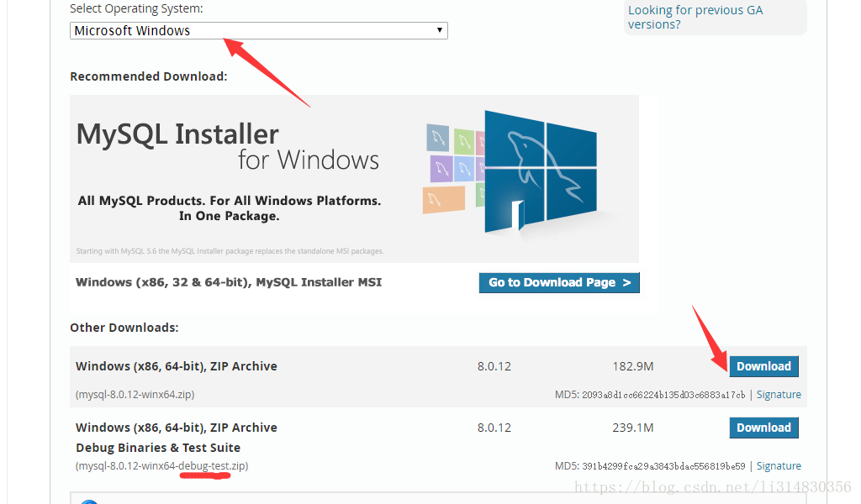This screenshot has height=504, width=861.
Task: Select the 'Other Downloads:' heading text
Action: point(124,328)
